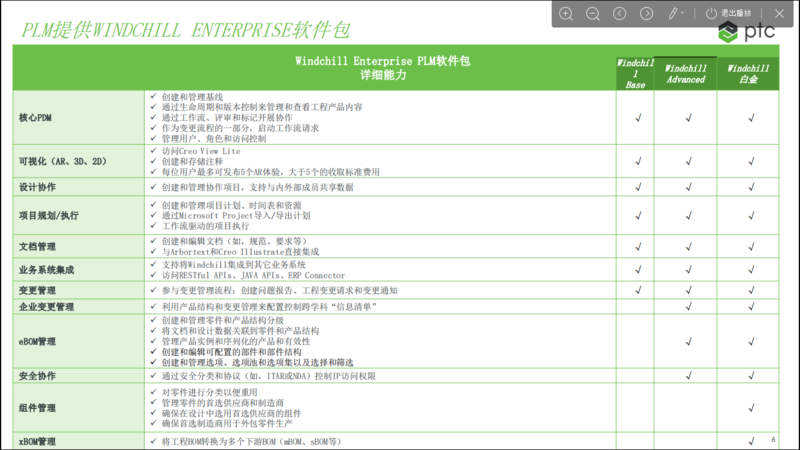The width and height of the screenshot is (800, 450).
Task: Select the 可视化 (AR、3D、2D) row header
Action: pyautogui.click(x=62, y=161)
